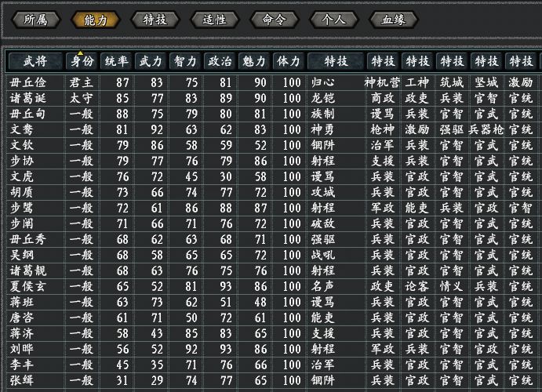Click 工神 skill in 毌丘俭 row
This screenshot has height=392, width=542.
(417, 82)
